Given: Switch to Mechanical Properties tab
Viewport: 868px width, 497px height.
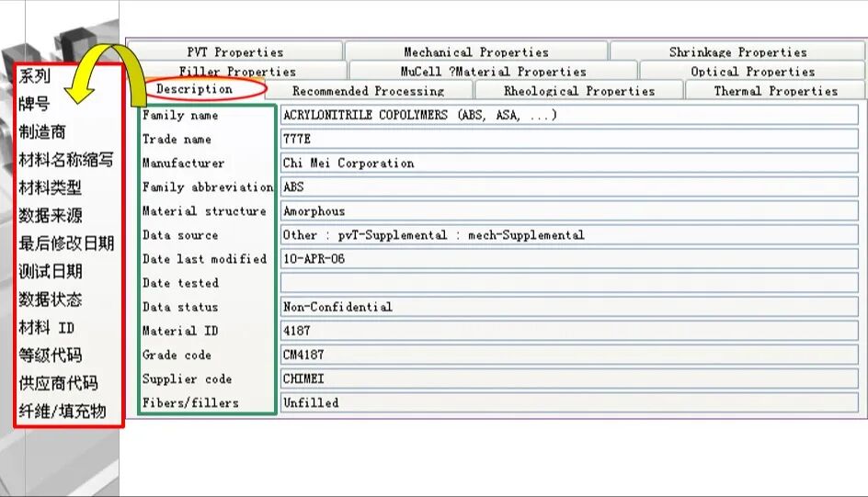Looking at the screenshot, I should tap(475, 52).
